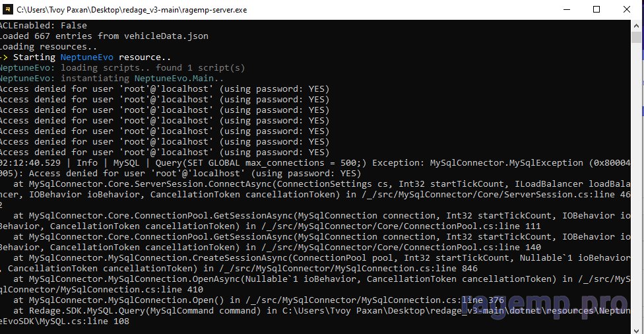Maximize the ragemp-server console window

(596, 9)
